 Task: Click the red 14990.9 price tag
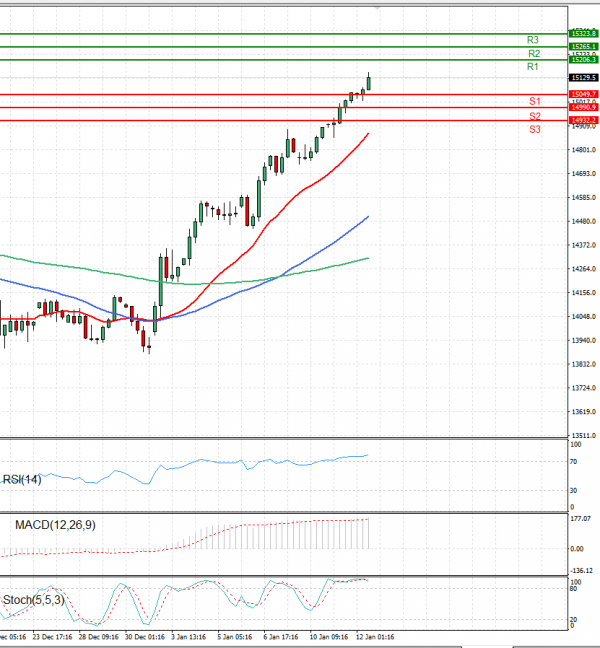(x=583, y=107)
